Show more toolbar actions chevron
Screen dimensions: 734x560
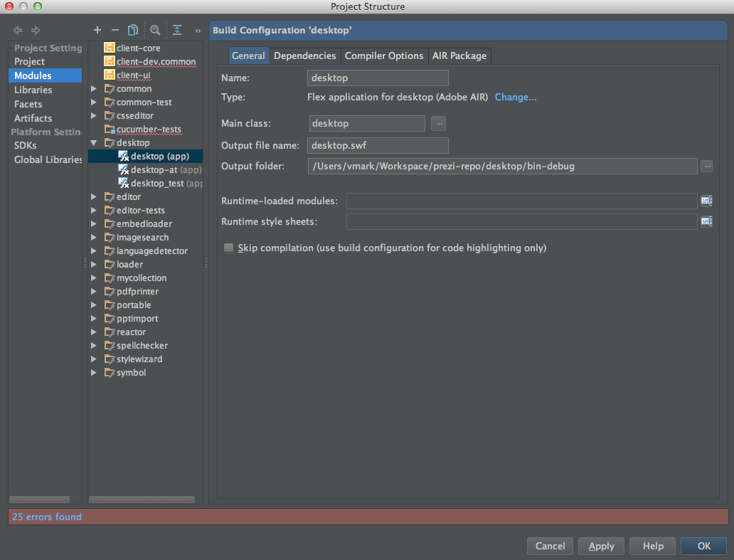point(198,31)
